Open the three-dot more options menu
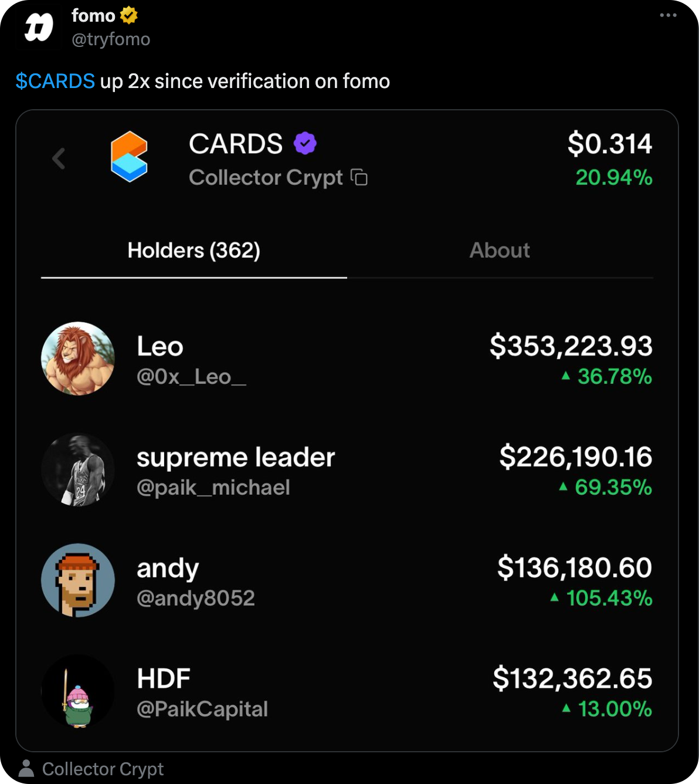699x784 pixels. pos(668,15)
